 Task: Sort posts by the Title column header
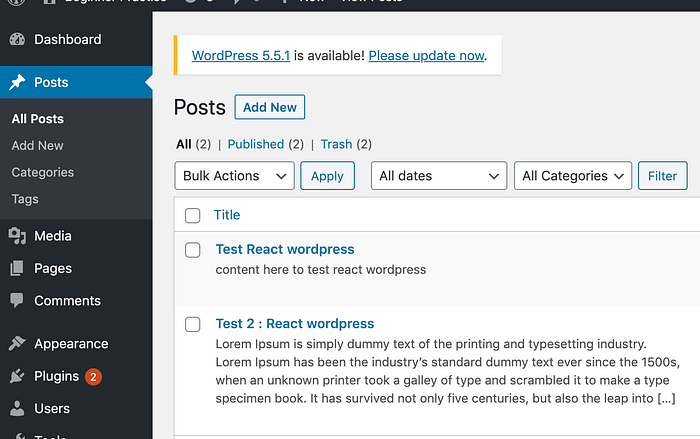227,215
